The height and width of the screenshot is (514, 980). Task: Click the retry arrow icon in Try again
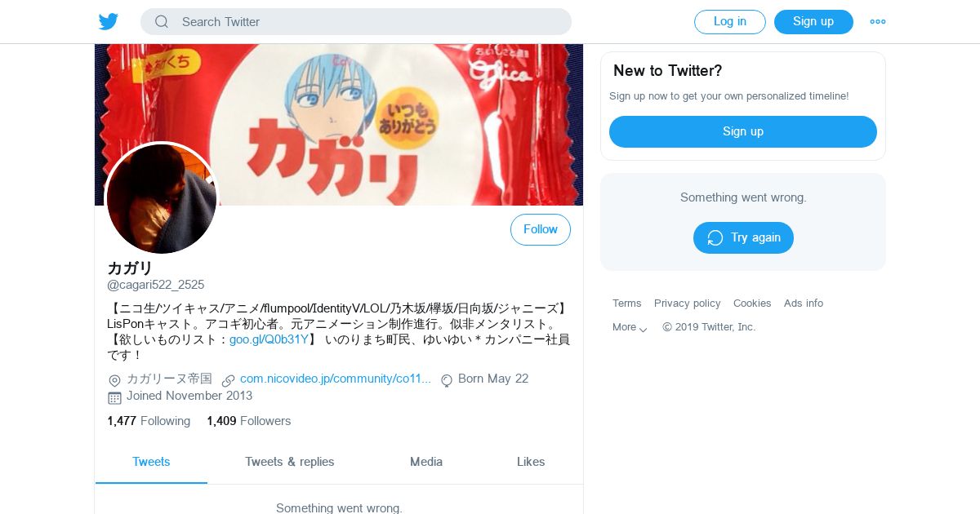(x=715, y=237)
